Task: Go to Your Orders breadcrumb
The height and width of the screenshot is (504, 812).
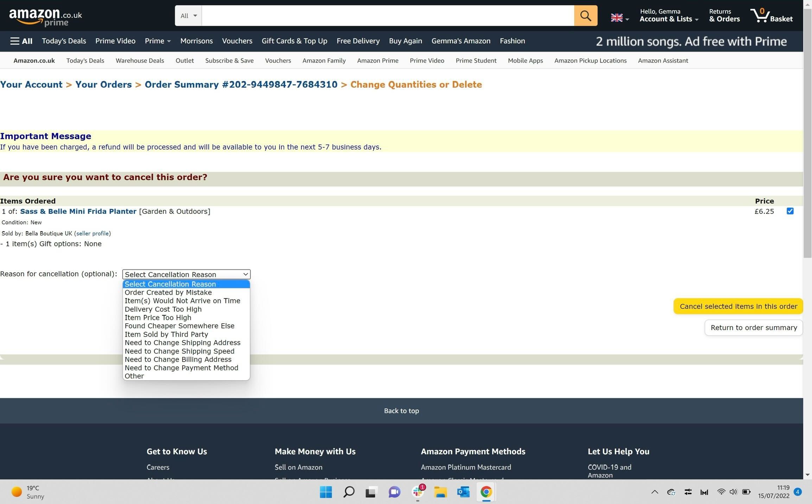Action: pos(103,85)
